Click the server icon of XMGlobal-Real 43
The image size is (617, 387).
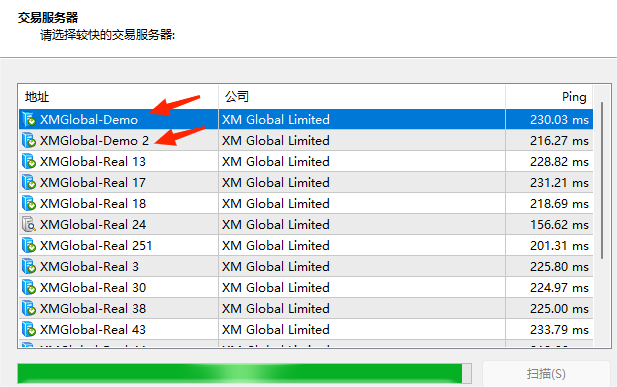29,329
